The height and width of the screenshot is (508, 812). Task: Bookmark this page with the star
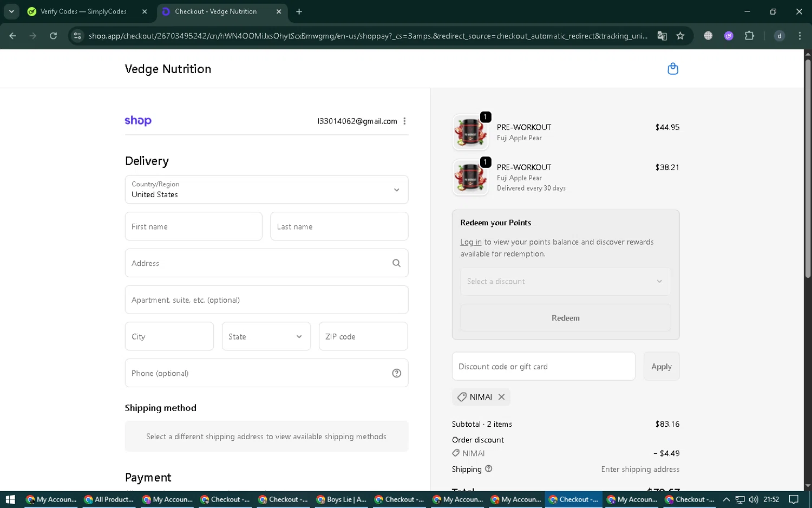coord(680,36)
